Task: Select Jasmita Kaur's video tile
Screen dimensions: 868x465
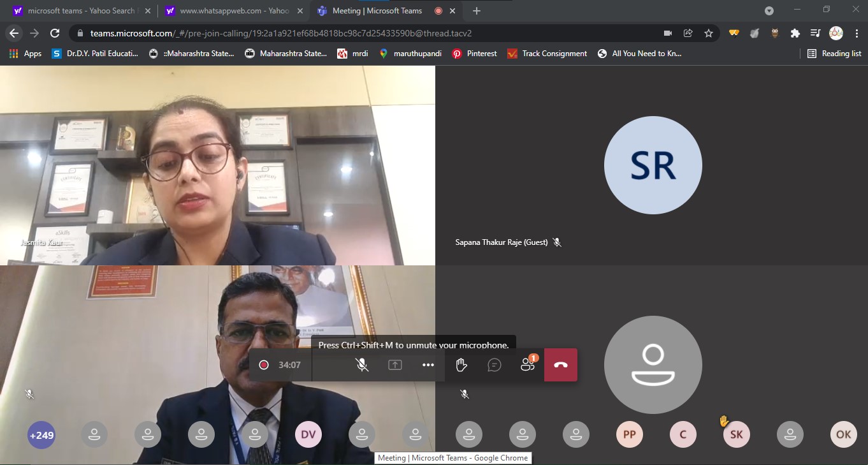Action: point(217,165)
